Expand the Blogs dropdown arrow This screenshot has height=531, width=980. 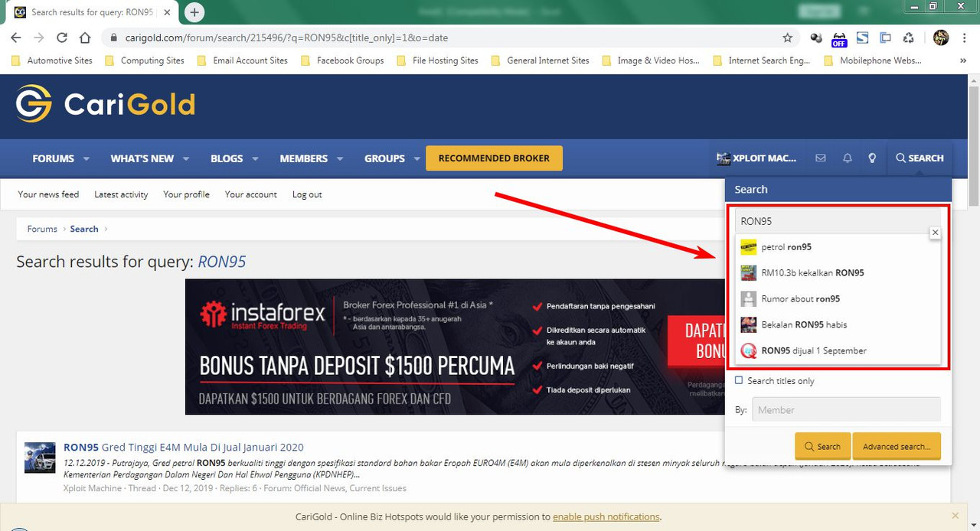pyautogui.click(x=255, y=158)
